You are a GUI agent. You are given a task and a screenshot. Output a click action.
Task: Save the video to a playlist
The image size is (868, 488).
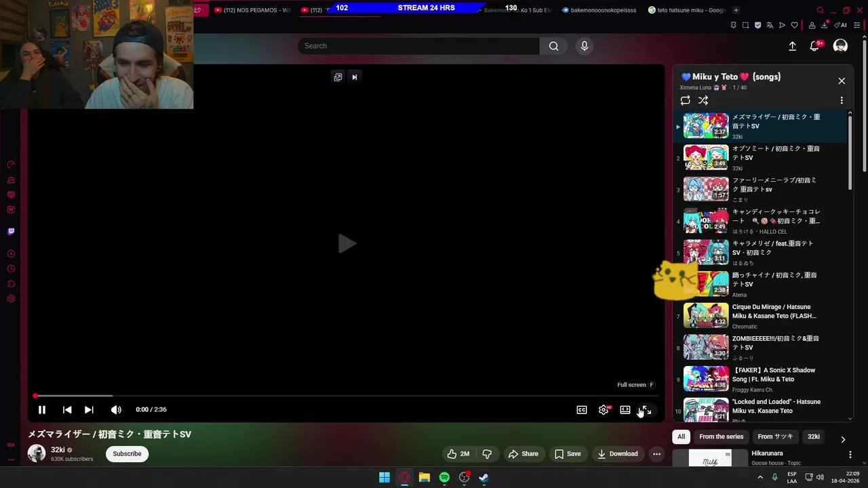568,453
